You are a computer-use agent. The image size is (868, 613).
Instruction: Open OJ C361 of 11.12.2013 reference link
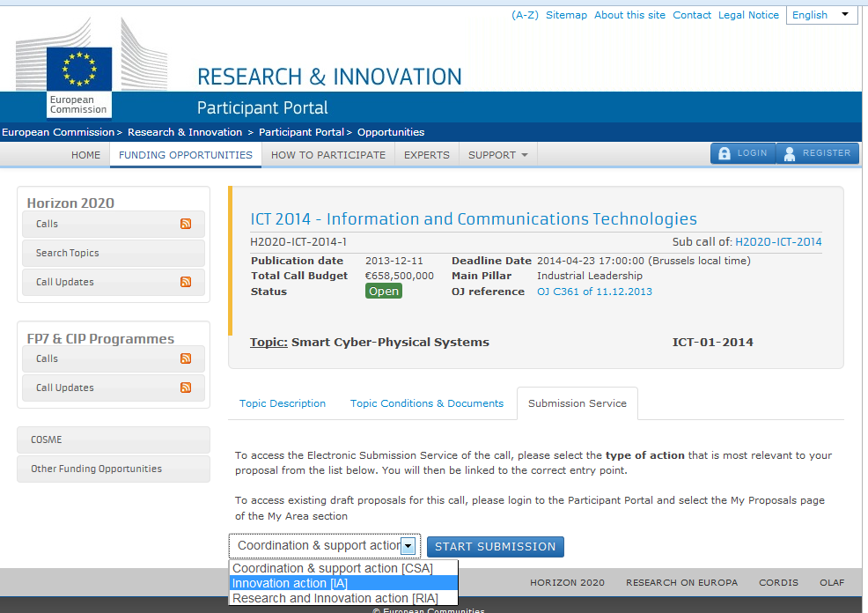pos(594,292)
